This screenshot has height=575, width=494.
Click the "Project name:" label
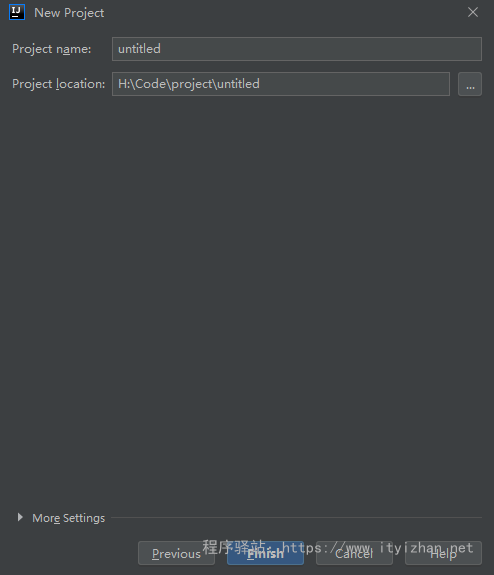tap(51, 49)
